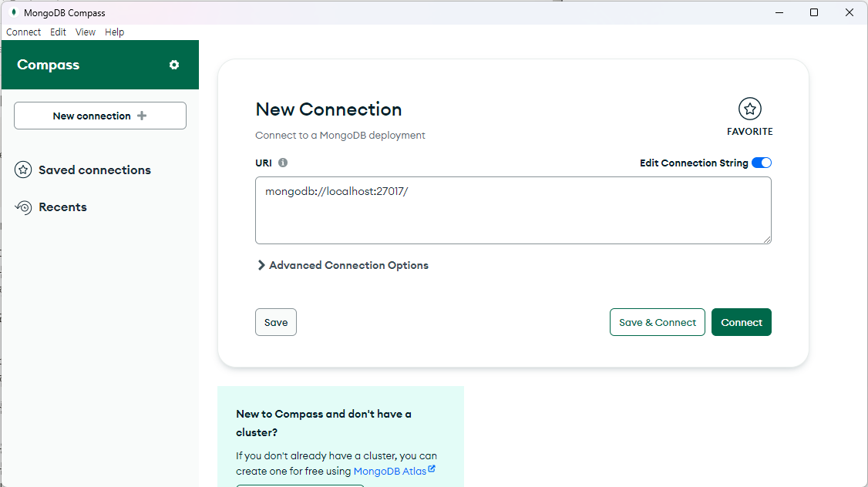
Task: Click the Save button
Action: [276, 322]
